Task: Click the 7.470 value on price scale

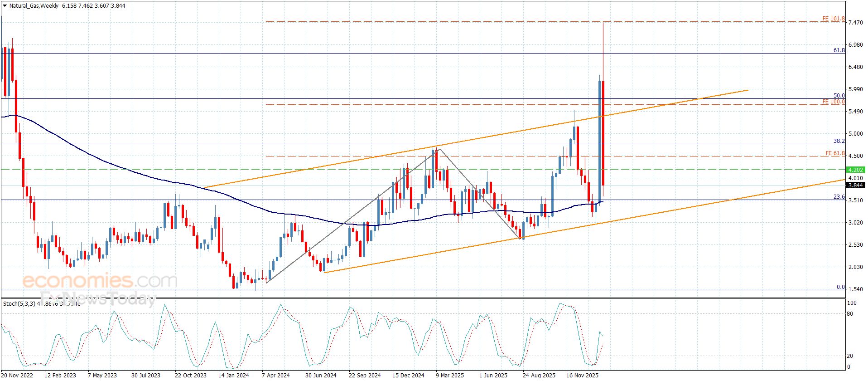Action: tap(855, 23)
